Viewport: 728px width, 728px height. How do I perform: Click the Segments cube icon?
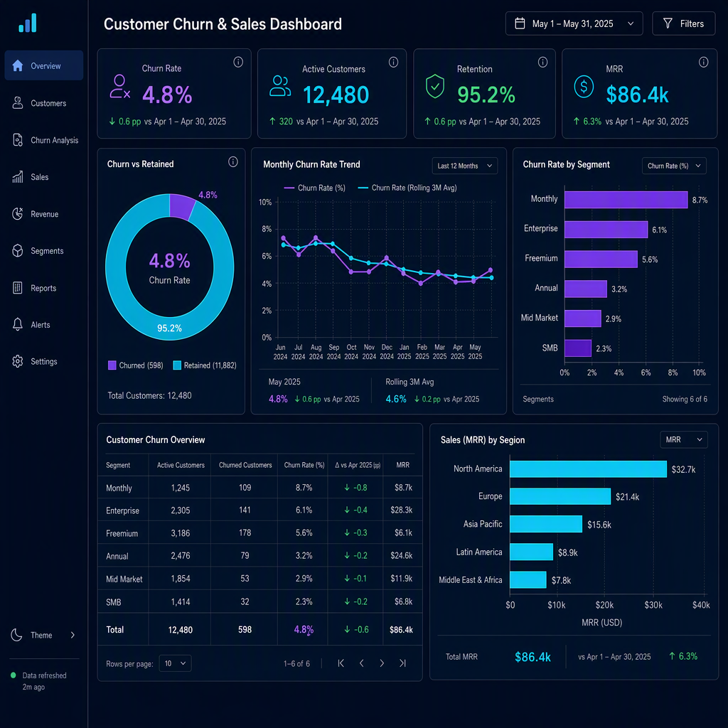[x=18, y=251]
